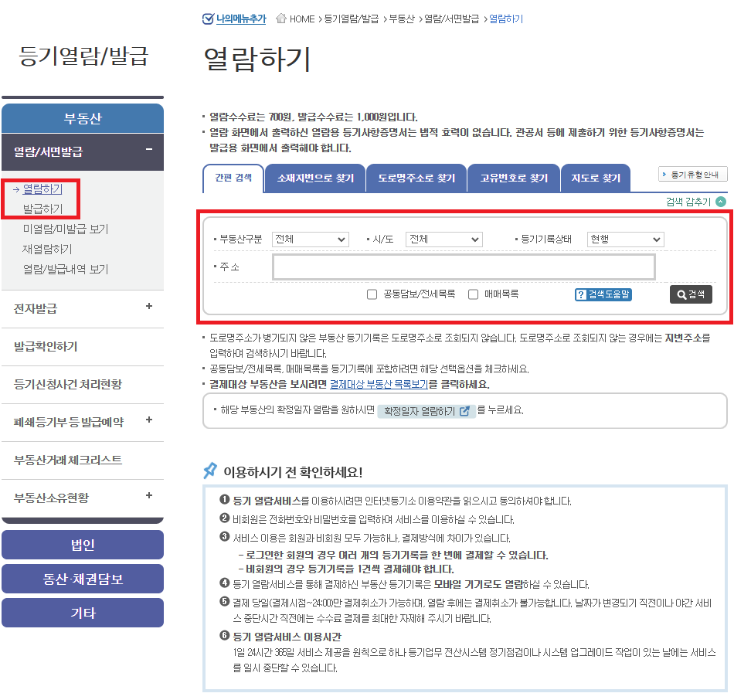Open the 검색도움말 question mark help icon

click(581, 294)
